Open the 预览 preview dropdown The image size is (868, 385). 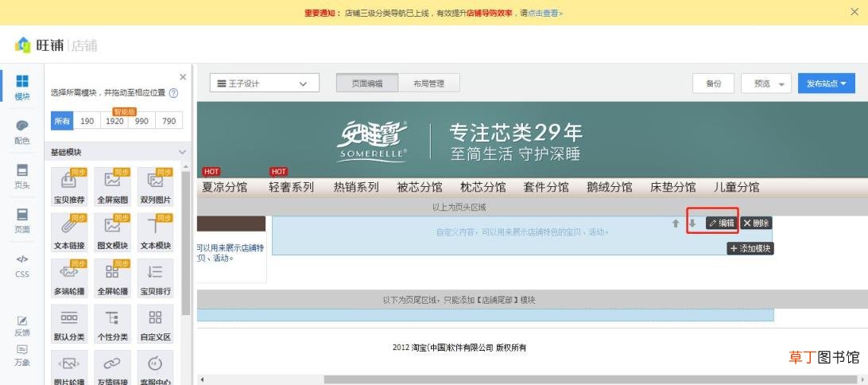(765, 83)
